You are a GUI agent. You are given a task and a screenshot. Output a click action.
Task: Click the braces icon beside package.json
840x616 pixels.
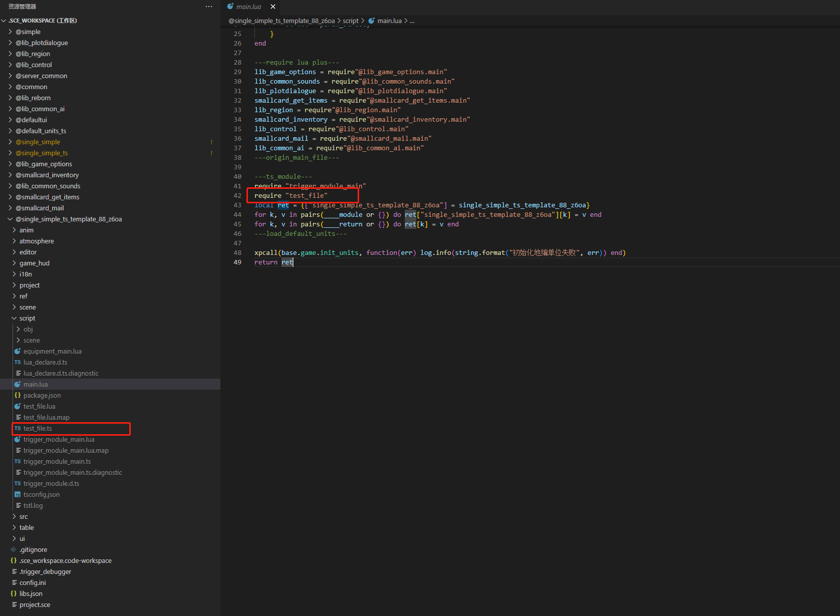coord(18,395)
